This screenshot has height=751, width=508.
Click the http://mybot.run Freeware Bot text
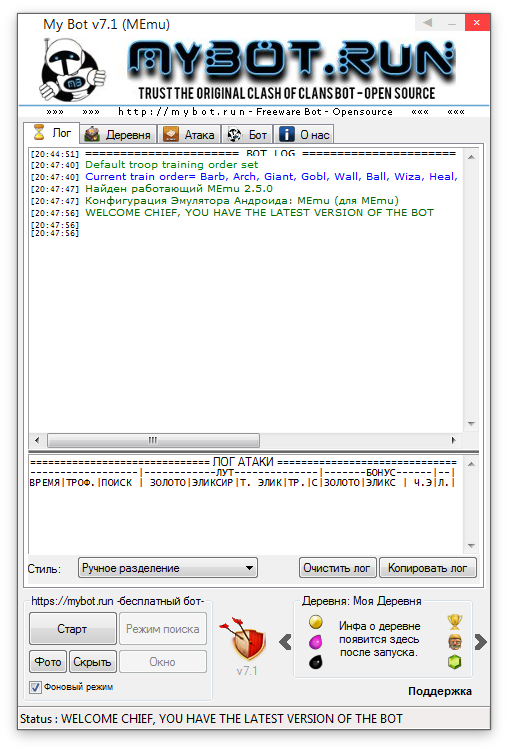pyautogui.click(x=255, y=112)
